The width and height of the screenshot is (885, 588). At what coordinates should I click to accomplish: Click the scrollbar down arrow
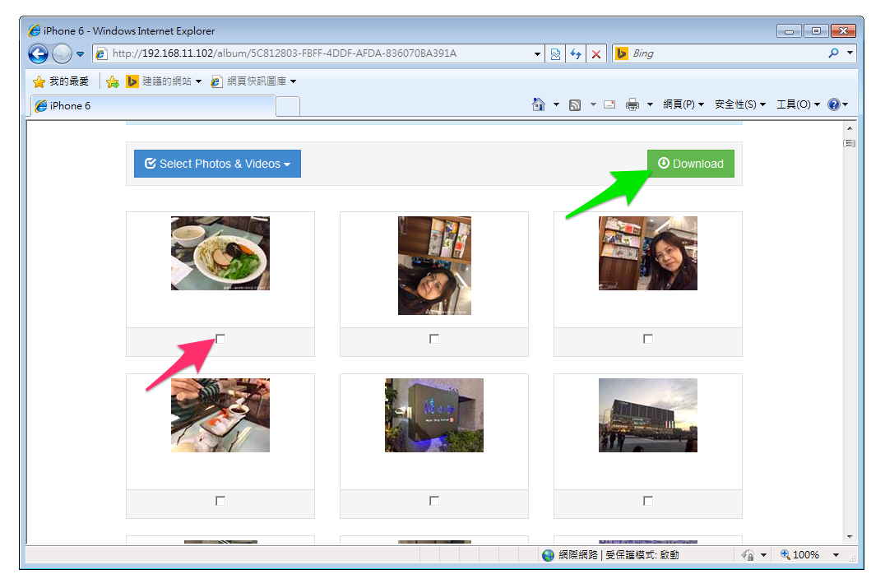pyautogui.click(x=850, y=537)
